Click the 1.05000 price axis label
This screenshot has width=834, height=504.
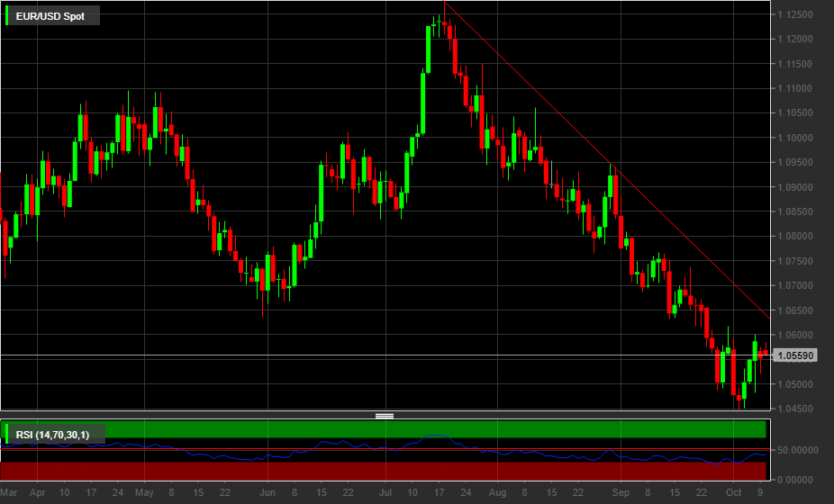pyautogui.click(x=795, y=384)
